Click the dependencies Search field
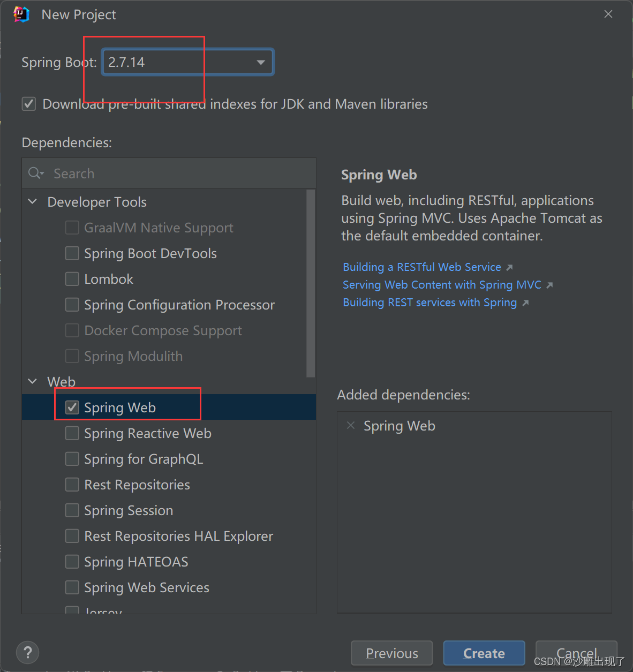Viewport: 633px width, 672px height. 169,173
